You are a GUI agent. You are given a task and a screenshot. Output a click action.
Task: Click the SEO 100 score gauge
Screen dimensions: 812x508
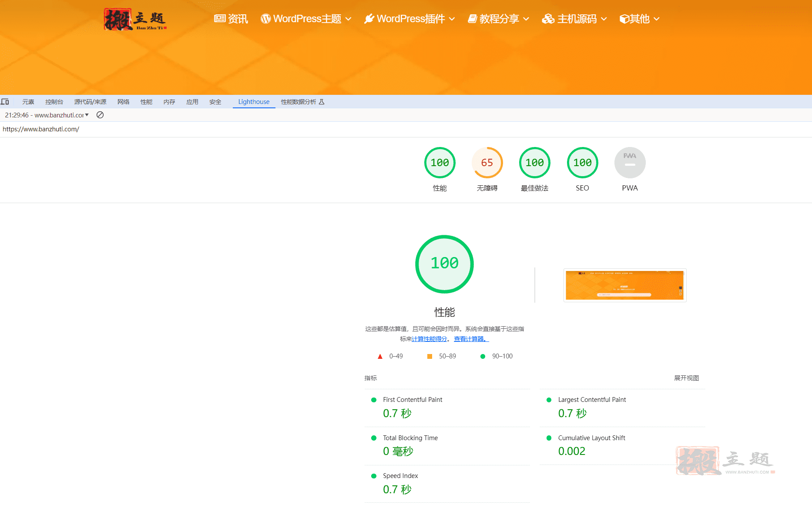(582, 163)
